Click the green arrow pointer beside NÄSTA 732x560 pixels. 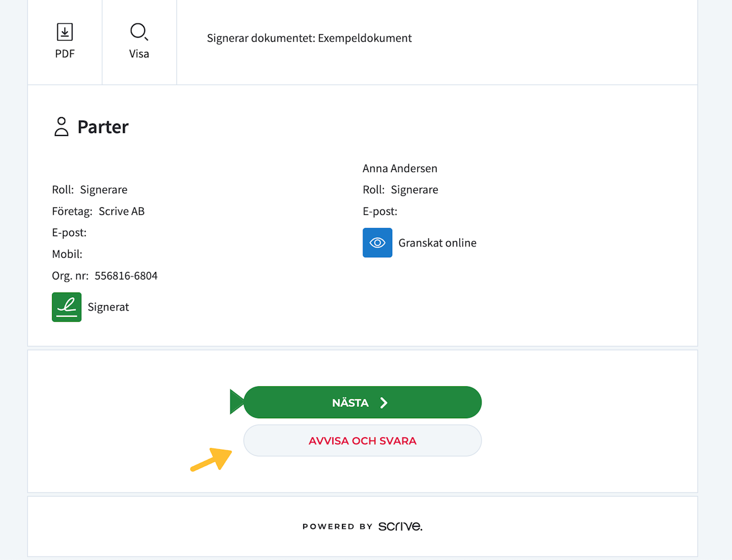236,402
